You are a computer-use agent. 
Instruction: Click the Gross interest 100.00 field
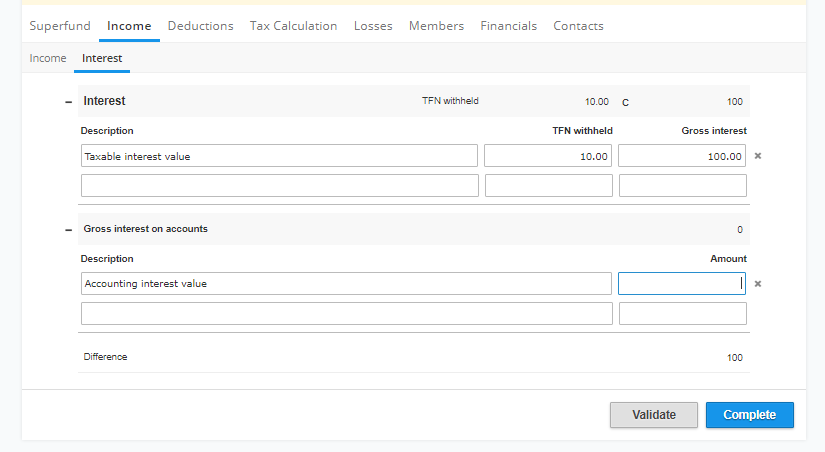682,156
